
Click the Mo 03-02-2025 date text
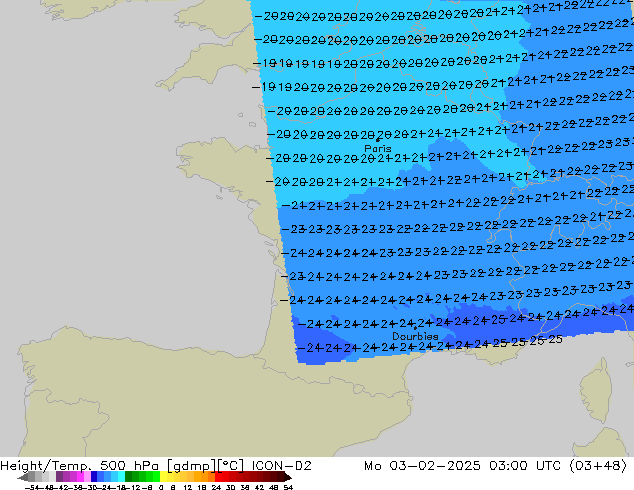coord(423,466)
